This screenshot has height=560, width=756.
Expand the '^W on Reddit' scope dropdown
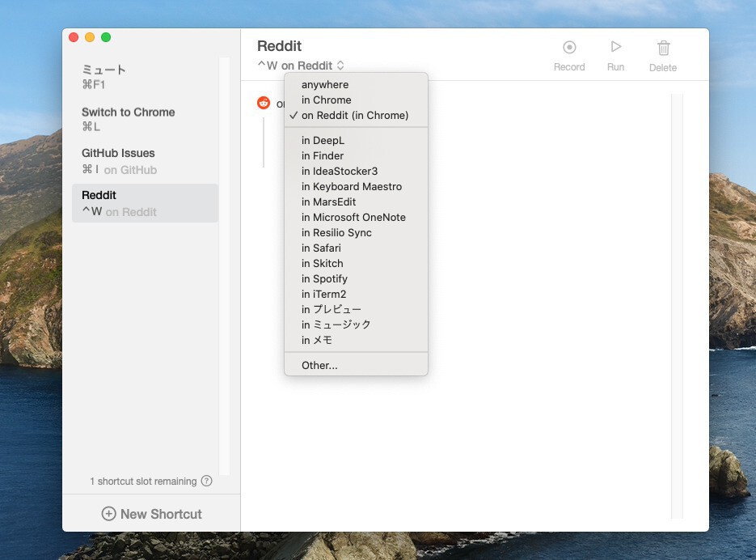click(x=302, y=66)
